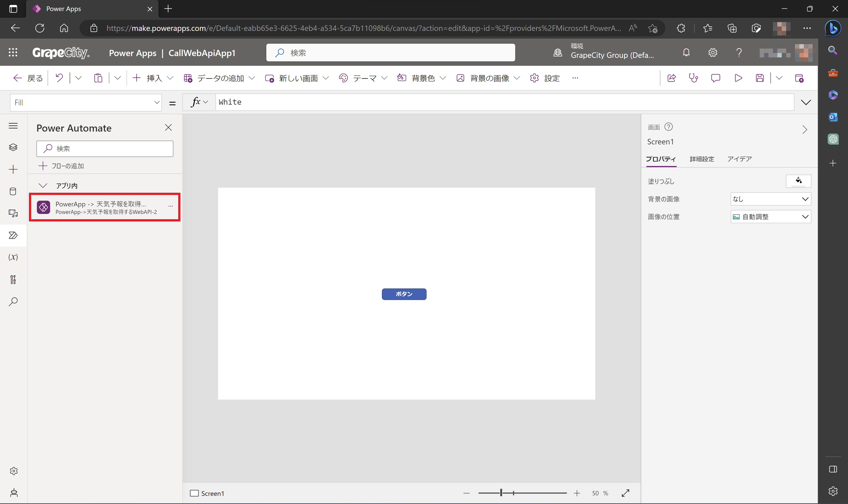Open the paste options dropdown arrow
The height and width of the screenshot is (504, 848).
(117, 78)
